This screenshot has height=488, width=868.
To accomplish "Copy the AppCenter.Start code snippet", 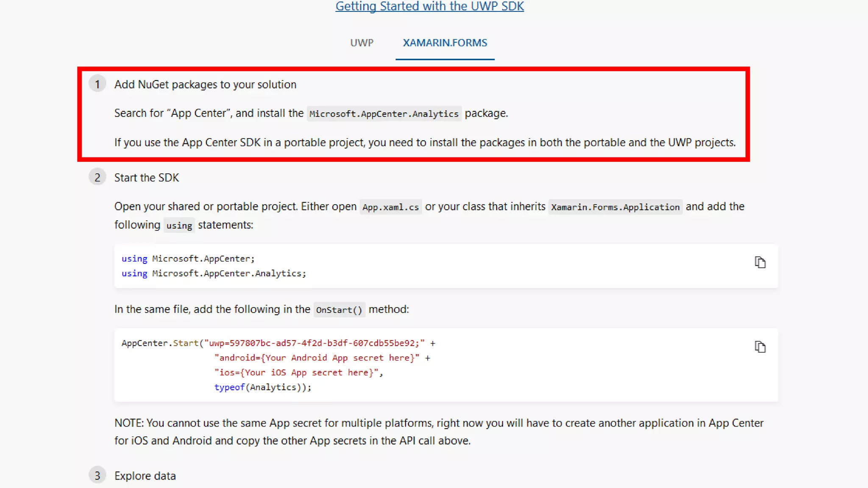I will tap(760, 347).
